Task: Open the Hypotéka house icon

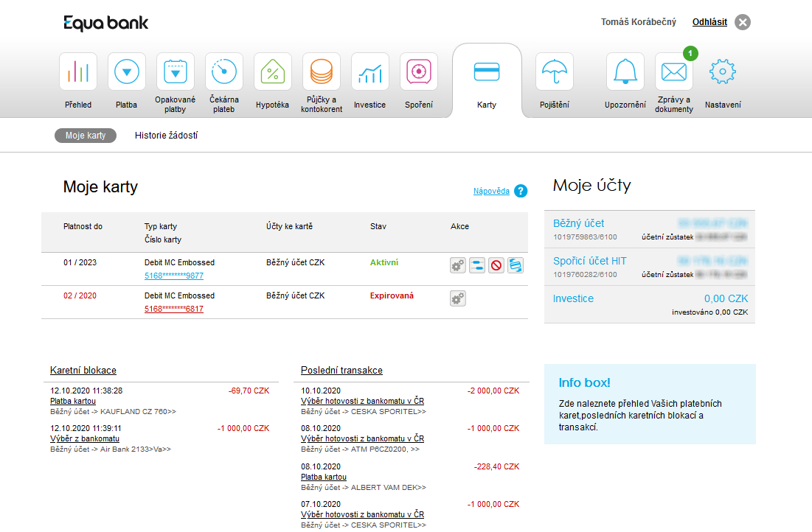Action: [x=272, y=72]
